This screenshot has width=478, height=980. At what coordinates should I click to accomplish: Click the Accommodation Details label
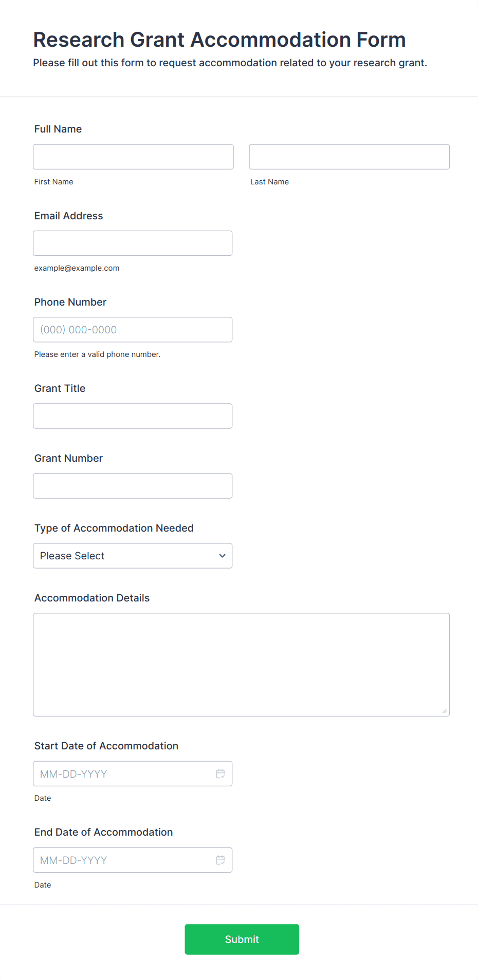(x=92, y=598)
